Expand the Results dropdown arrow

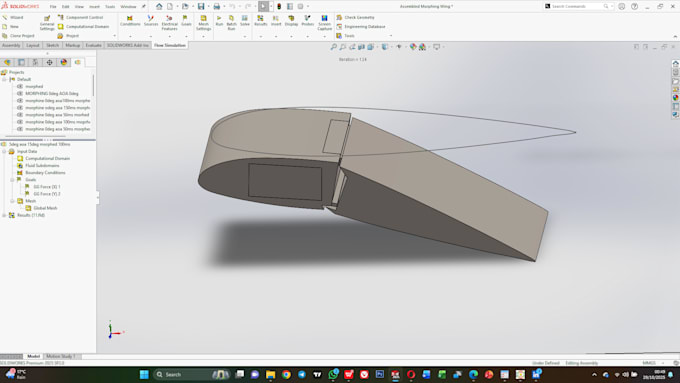point(261,36)
